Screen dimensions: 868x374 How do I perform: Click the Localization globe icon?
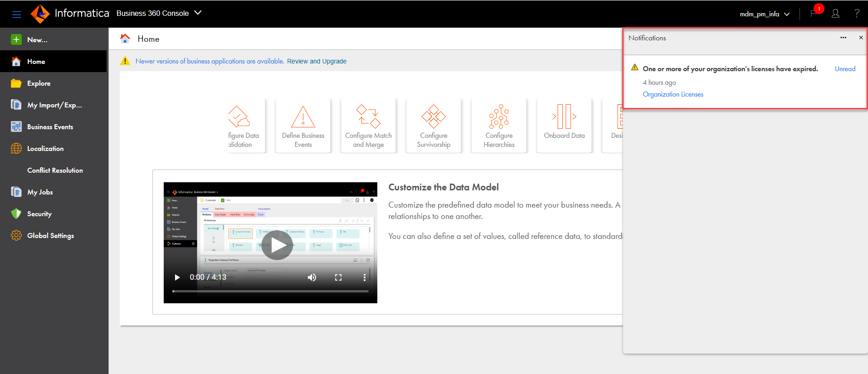(x=16, y=148)
